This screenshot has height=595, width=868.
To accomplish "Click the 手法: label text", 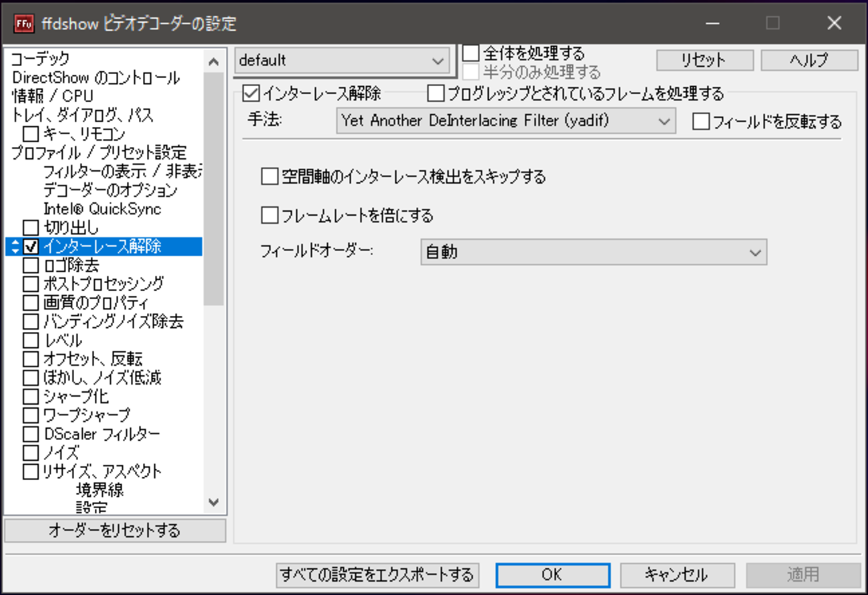I will (265, 121).
